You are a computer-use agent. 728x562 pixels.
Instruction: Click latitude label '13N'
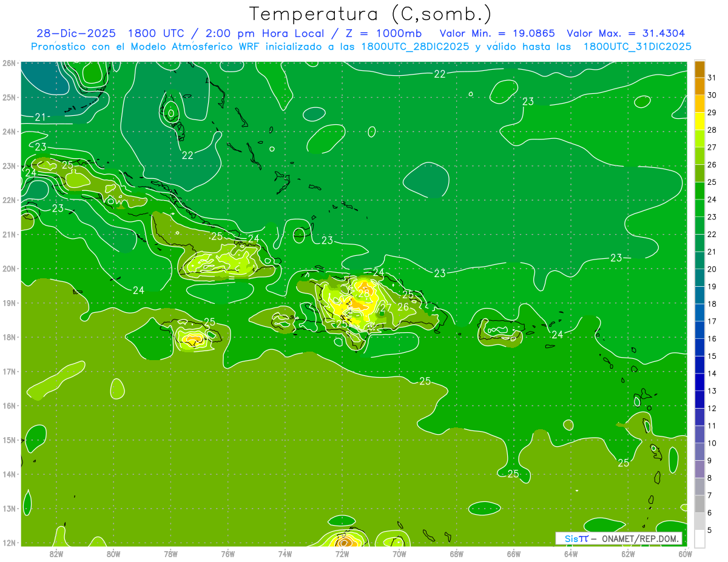click(x=9, y=509)
